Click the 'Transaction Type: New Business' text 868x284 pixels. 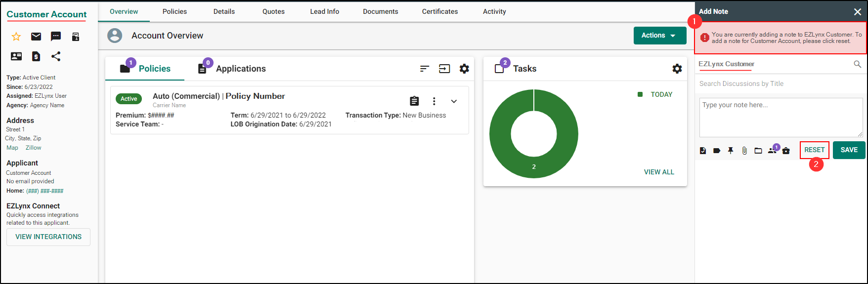pos(395,115)
